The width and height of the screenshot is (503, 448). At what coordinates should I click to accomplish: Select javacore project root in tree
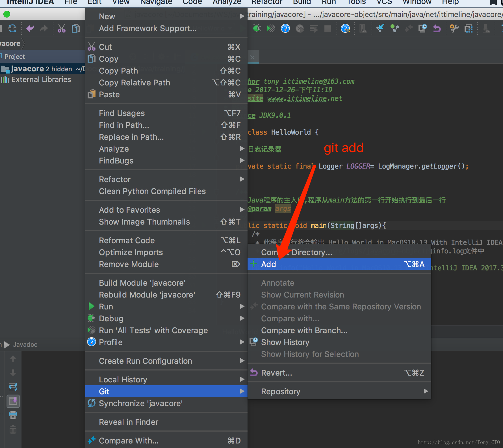(42, 69)
